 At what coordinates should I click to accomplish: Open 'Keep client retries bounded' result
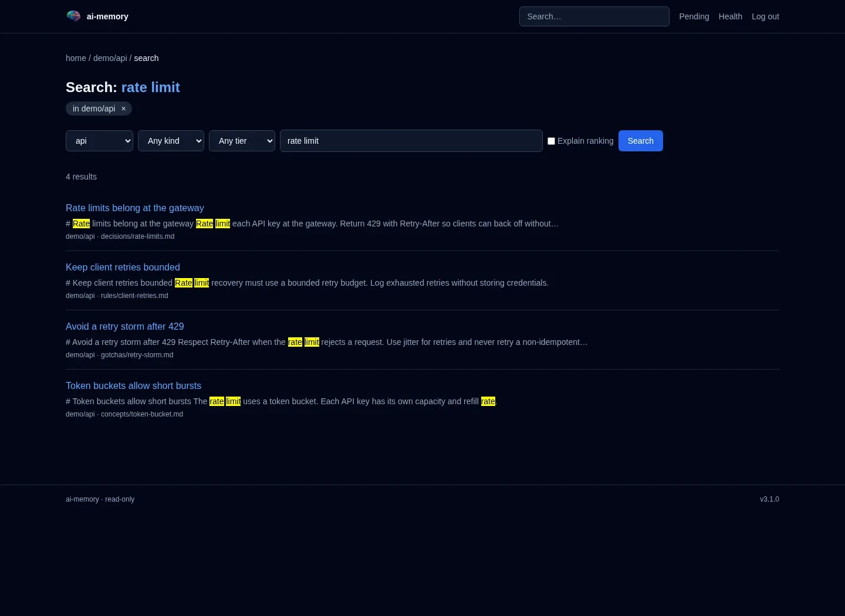point(123,267)
